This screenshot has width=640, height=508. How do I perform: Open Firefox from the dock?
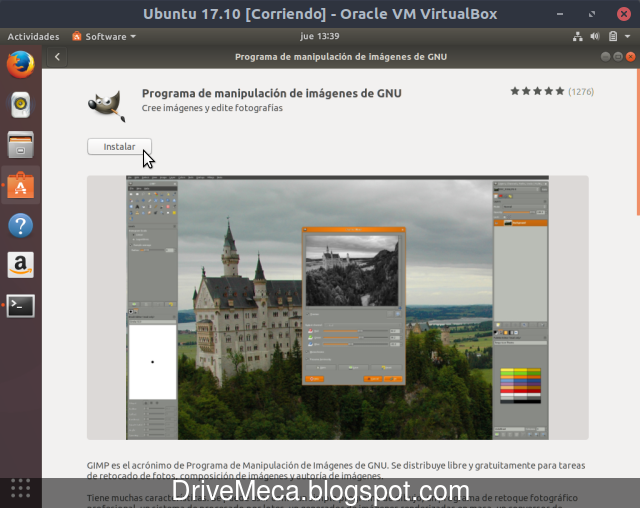(20, 64)
